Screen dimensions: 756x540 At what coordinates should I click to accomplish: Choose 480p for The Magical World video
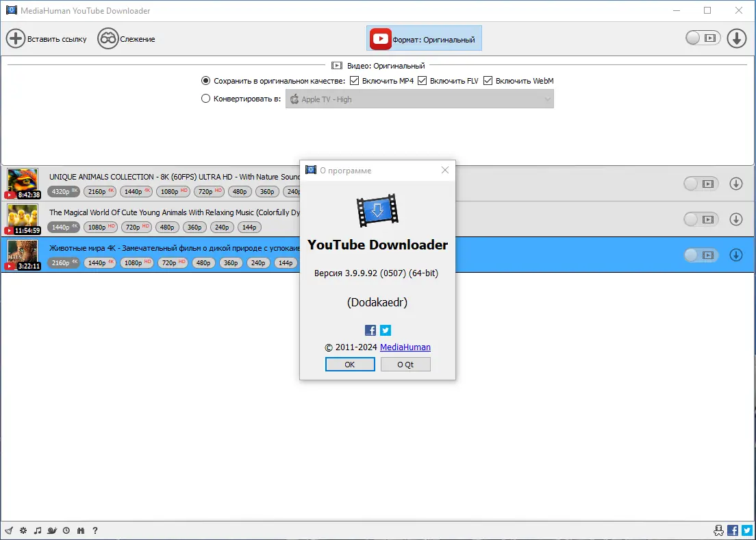[x=167, y=228]
